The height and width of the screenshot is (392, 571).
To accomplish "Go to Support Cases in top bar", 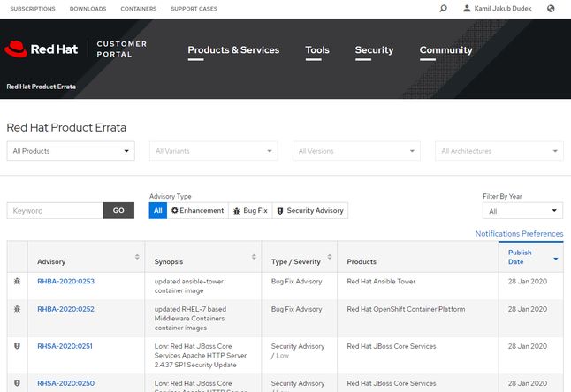I will [194, 8].
